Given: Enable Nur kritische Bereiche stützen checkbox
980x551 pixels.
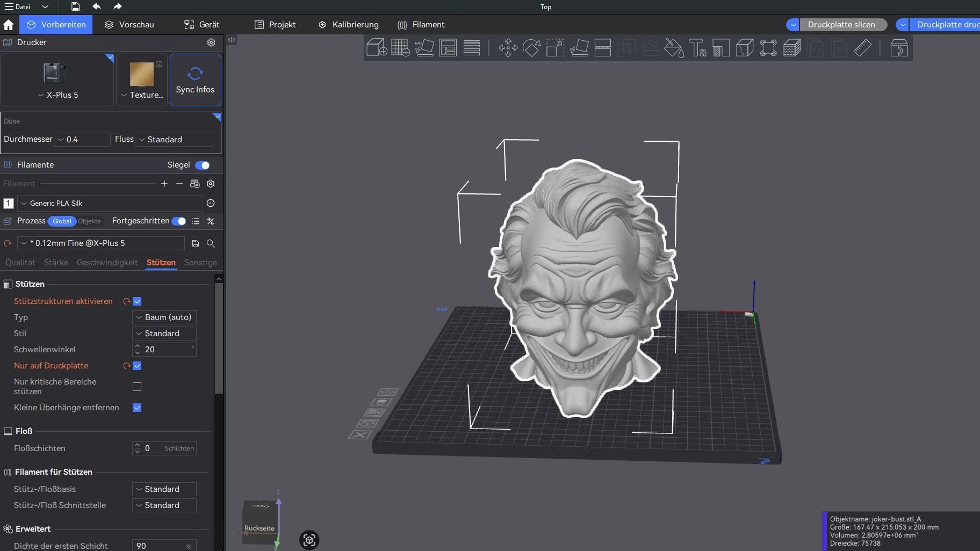Looking at the screenshot, I should pos(137,387).
